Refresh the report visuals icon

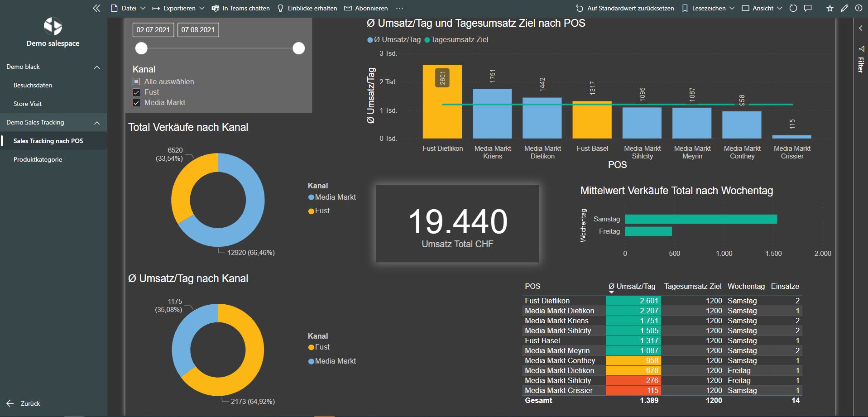[793, 8]
